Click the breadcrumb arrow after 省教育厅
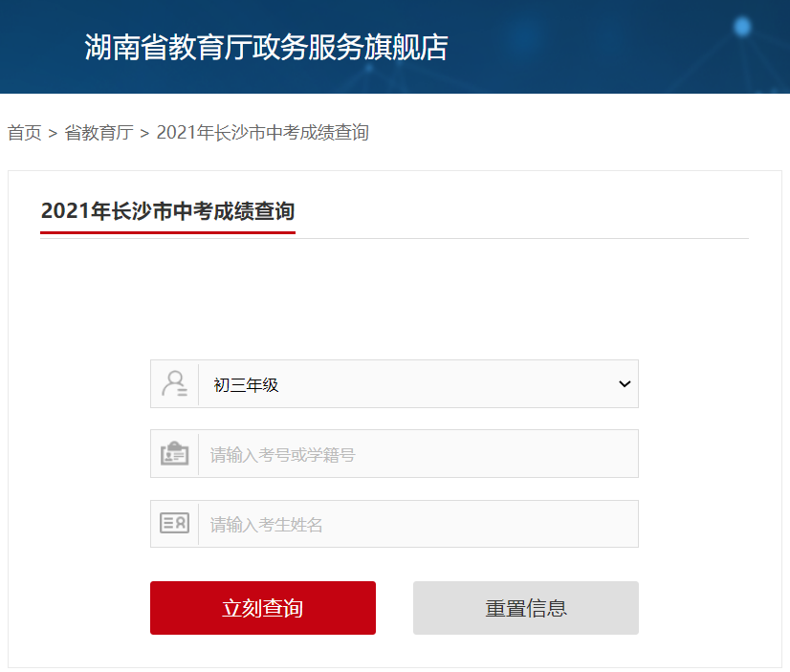Image resolution: width=790 pixels, height=672 pixels. [145, 134]
